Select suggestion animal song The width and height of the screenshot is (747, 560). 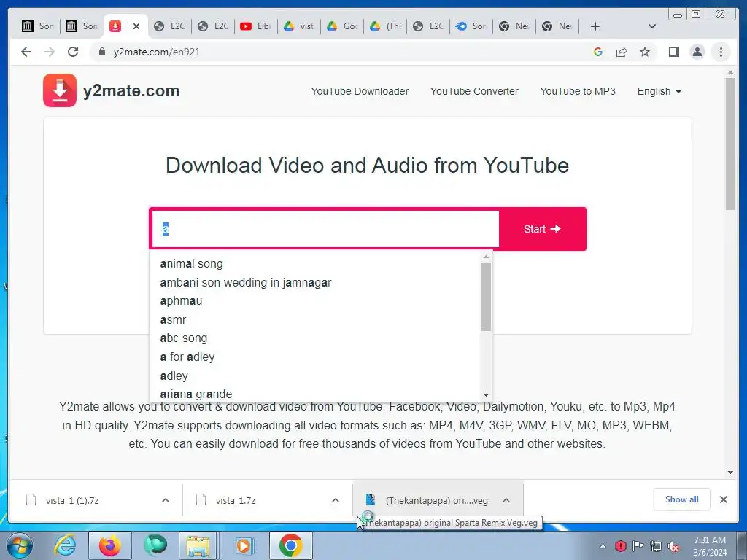coord(317,263)
